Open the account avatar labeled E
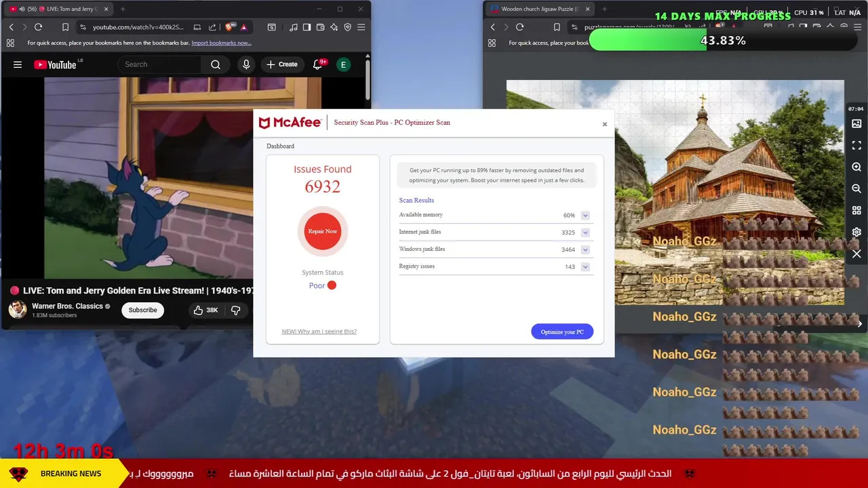Image resolution: width=868 pixels, height=488 pixels. point(343,64)
